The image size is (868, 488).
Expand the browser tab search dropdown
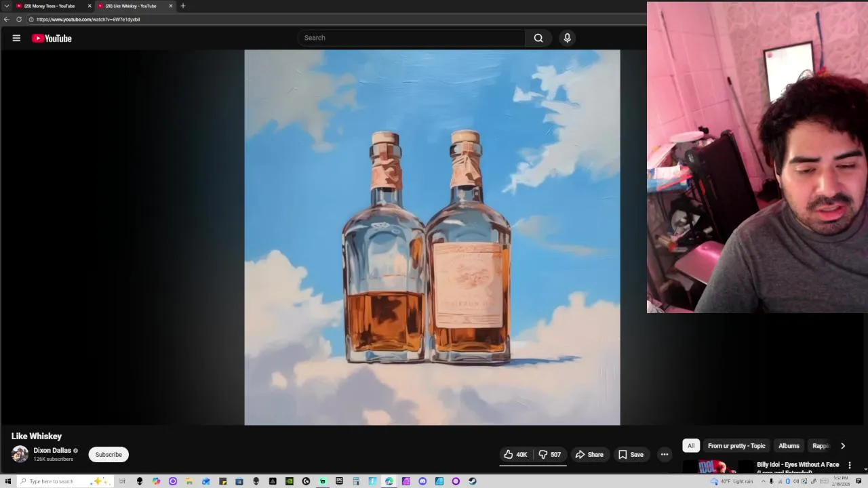coord(7,6)
